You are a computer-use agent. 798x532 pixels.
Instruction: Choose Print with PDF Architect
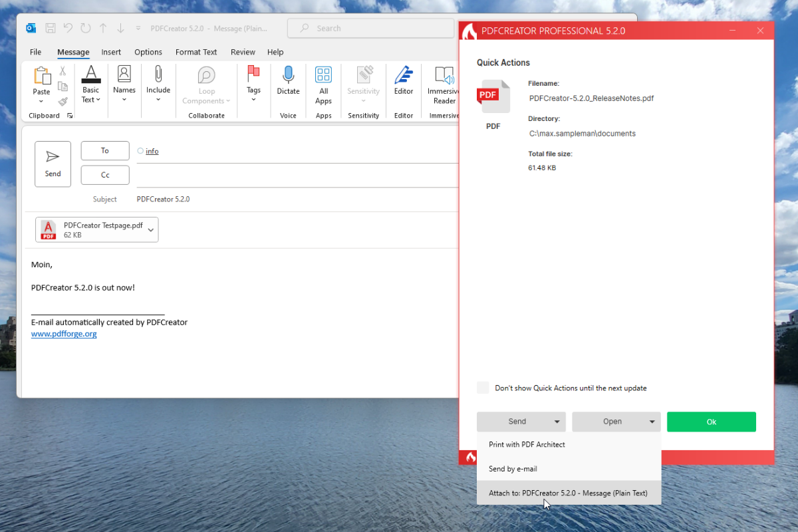click(x=569, y=444)
